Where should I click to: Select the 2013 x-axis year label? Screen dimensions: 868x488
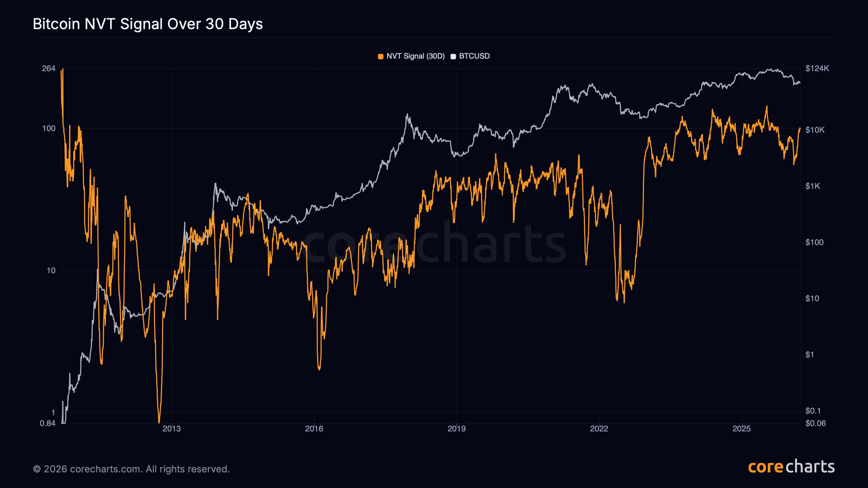click(172, 429)
